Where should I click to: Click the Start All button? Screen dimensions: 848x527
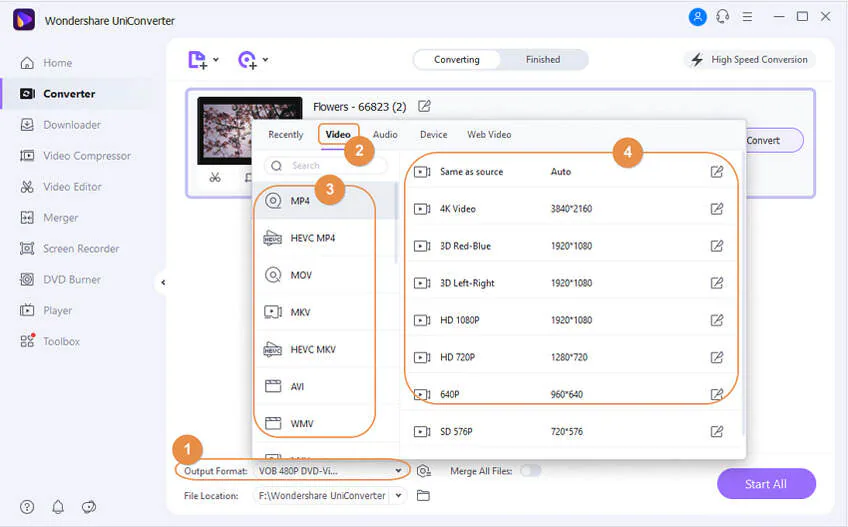point(766,484)
